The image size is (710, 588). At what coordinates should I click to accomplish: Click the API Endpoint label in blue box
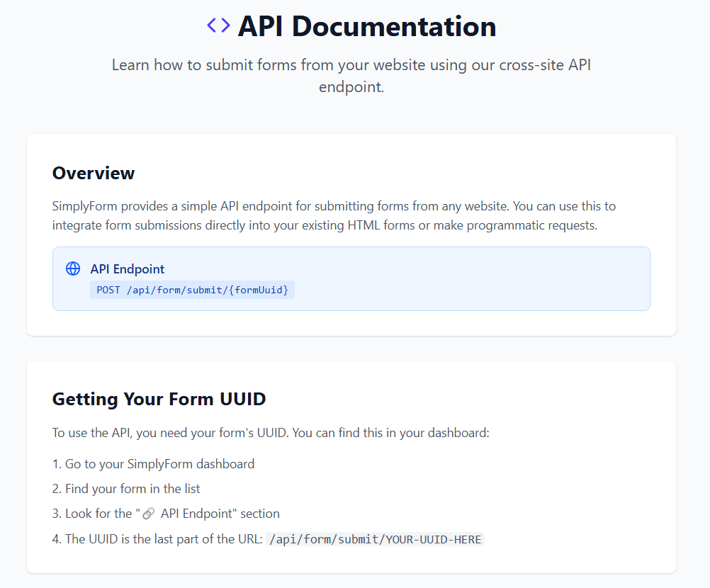click(x=128, y=269)
